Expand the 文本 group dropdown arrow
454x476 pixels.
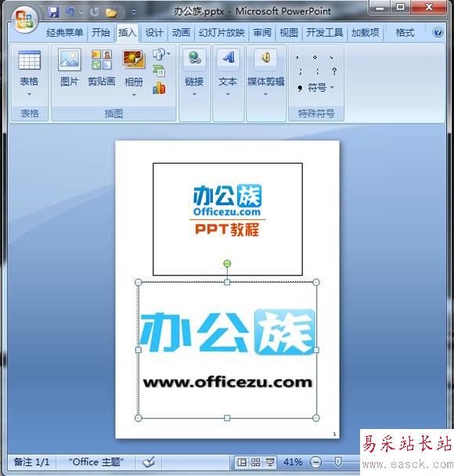pos(228,95)
